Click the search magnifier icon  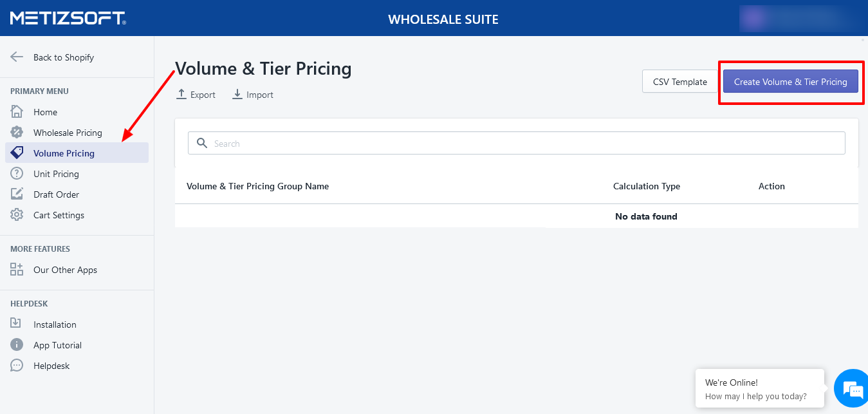pyautogui.click(x=201, y=143)
